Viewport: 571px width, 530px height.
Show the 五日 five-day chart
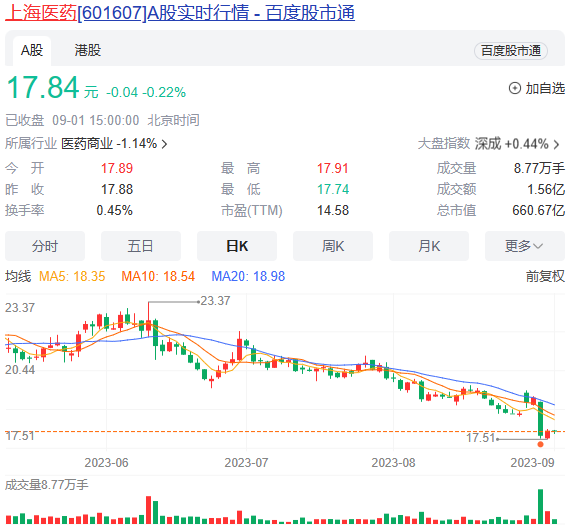click(x=141, y=246)
